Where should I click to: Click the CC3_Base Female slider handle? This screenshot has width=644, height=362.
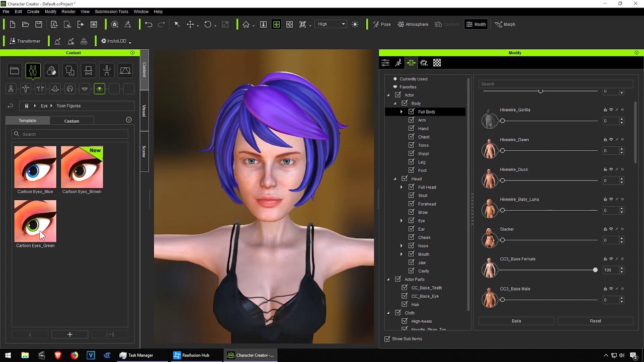pos(595,270)
